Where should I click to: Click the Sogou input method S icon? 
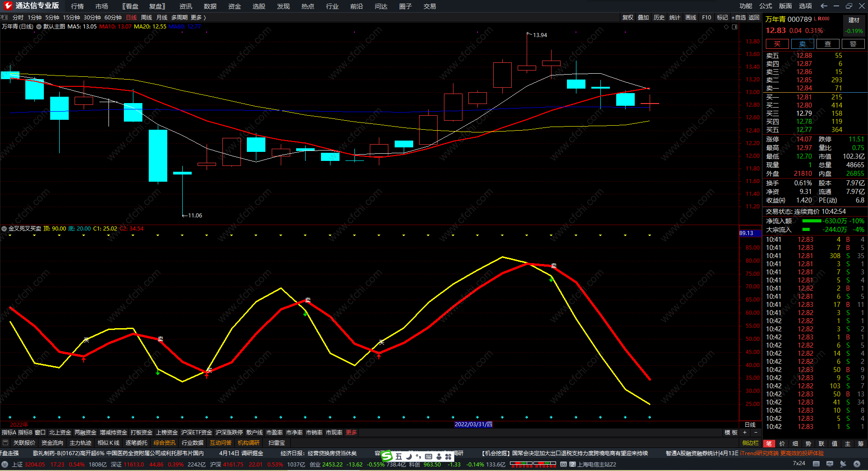tap(387, 457)
